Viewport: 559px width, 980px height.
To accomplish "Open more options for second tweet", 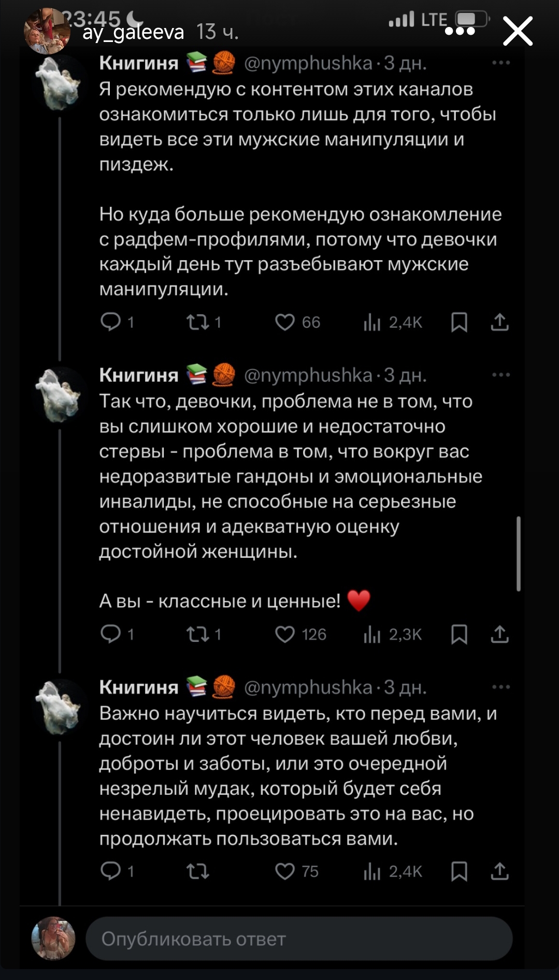I will pos(501,375).
